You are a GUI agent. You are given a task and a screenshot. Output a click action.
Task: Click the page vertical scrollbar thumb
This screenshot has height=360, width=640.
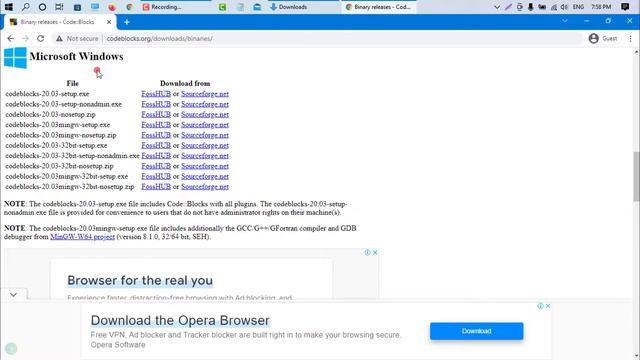click(636, 176)
